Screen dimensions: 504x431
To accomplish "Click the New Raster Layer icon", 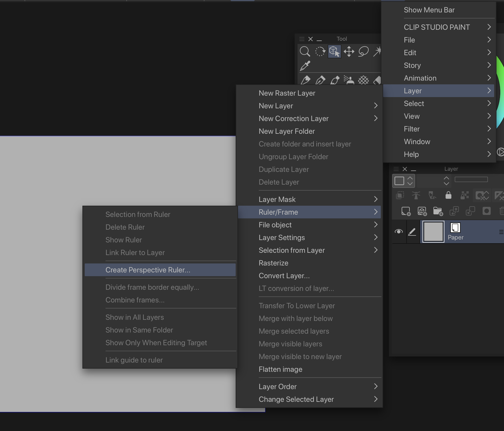I will 406,211.
